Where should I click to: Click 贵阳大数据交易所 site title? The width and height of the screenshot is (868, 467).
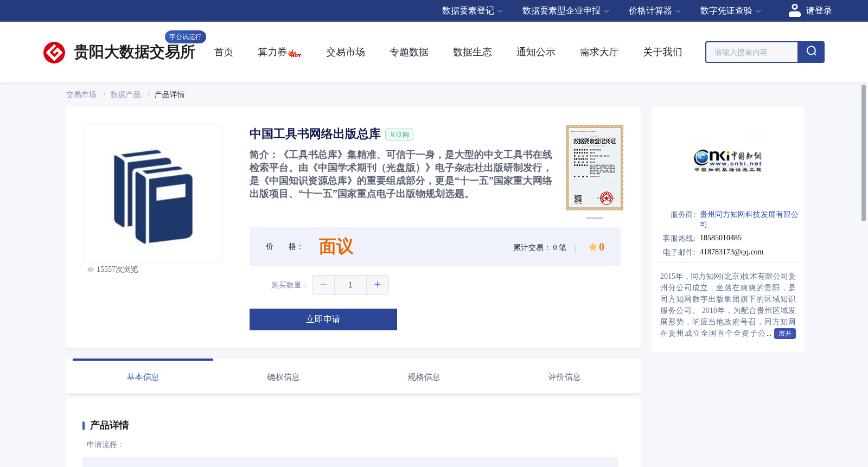pos(134,53)
